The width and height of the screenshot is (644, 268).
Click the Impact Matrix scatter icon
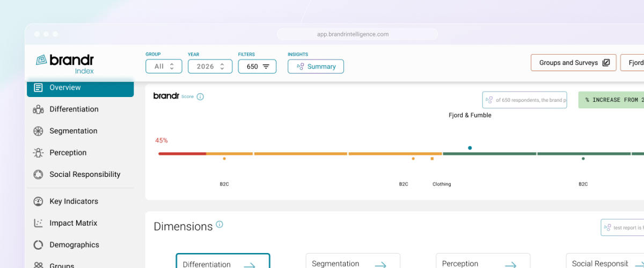pos(38,223)
